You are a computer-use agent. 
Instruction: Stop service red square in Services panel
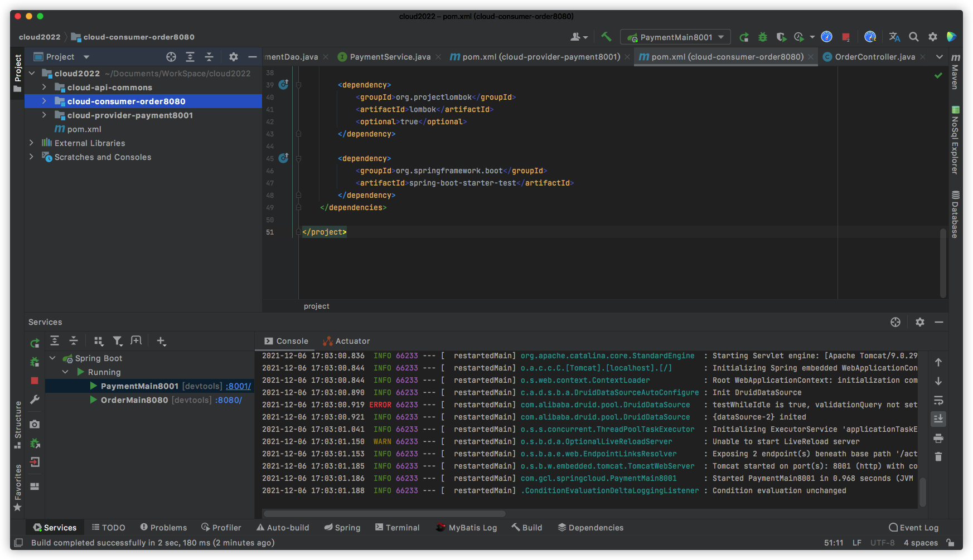35,381
